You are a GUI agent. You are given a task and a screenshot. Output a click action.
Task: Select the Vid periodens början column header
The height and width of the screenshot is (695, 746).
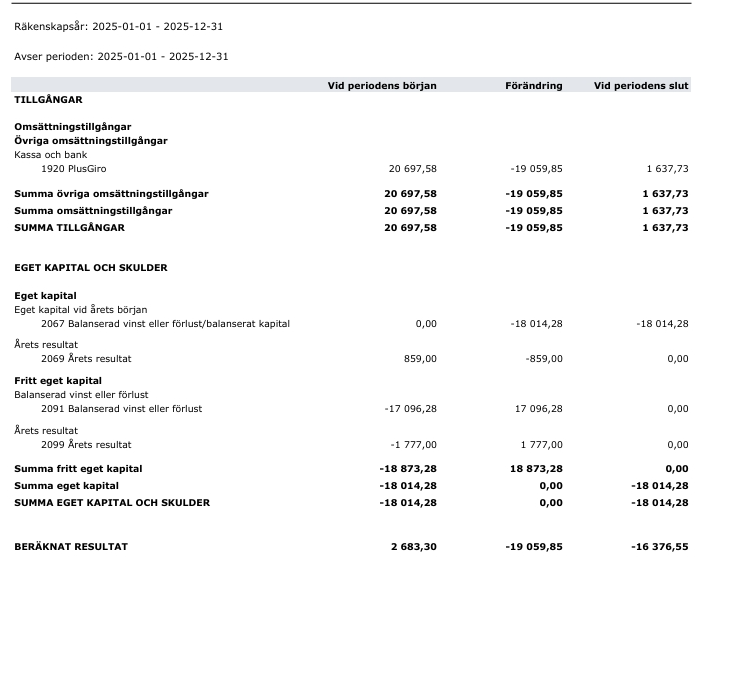click(x=382, y=86)
